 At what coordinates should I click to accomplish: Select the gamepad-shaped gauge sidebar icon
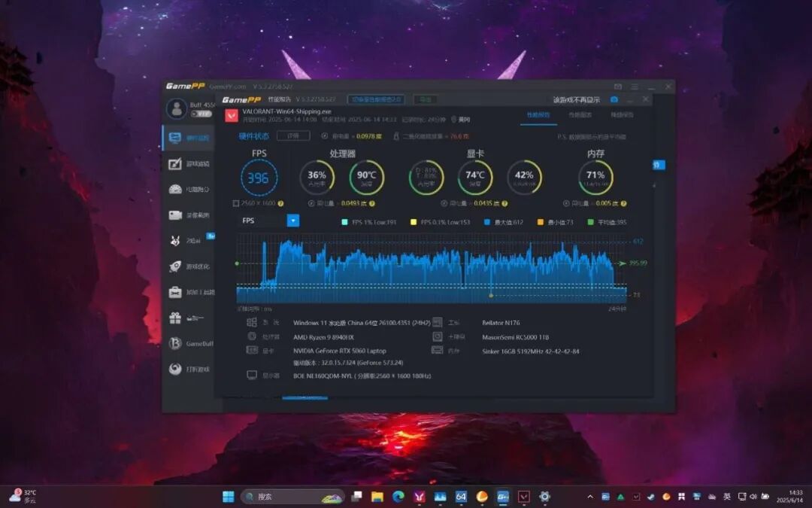tap(189, 189)
